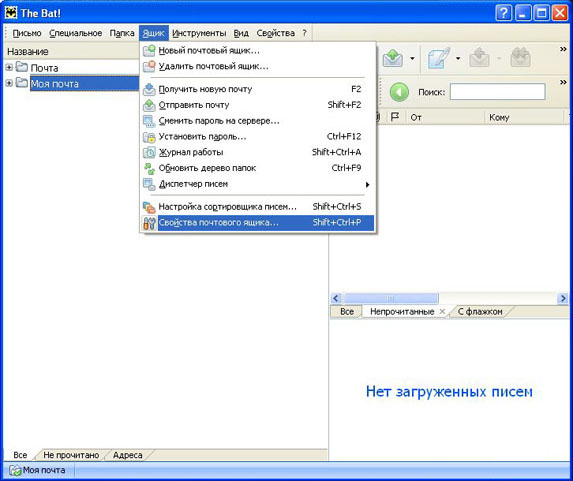Image resolution: width=573 pixels, height=481 pixels.
Task: Expand the 'Почта' tree folder
Action: click(x=9, y=67)
